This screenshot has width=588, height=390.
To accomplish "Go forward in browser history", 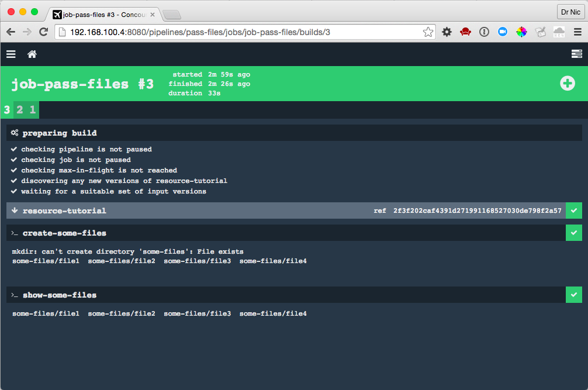I will coord(27,32).
